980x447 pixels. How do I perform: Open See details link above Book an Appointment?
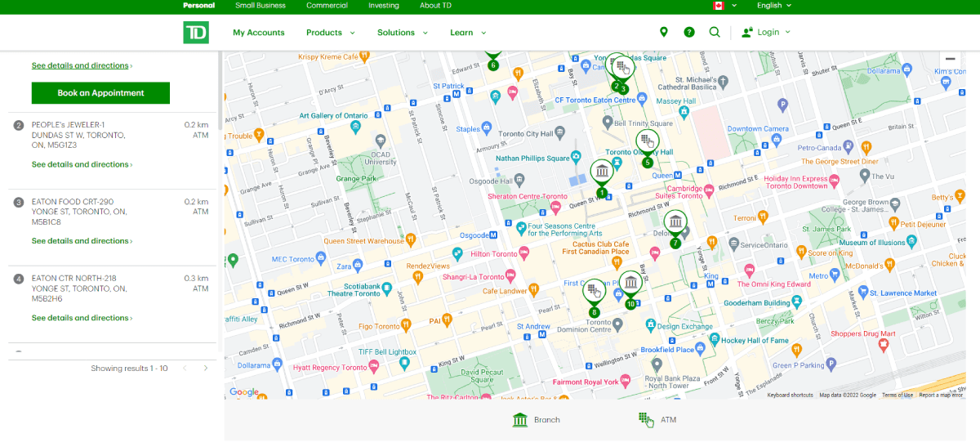click(82, 65)
